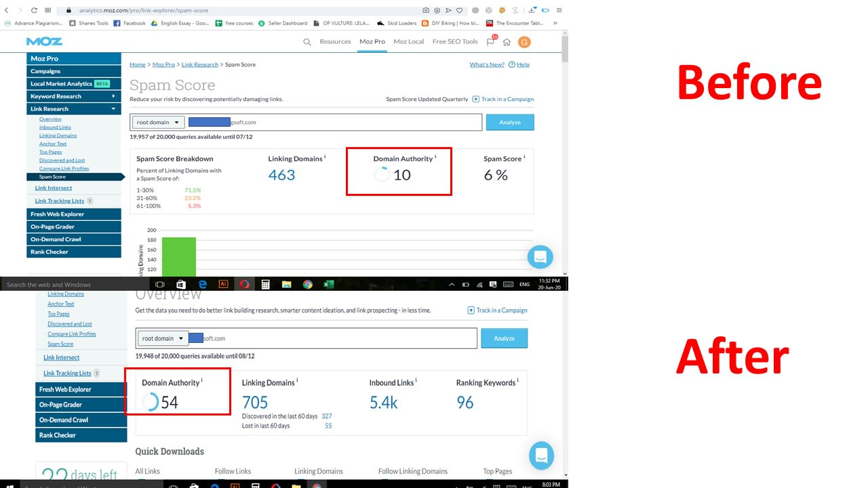Image resolution: width=868 pixels, height=488 pixels.
Task: Open the orange G account avatar
Action: pos(524,42)
